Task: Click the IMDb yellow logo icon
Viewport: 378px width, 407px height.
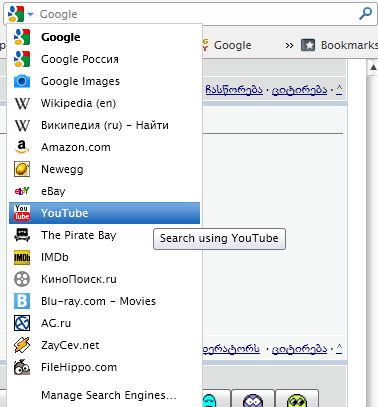Action: click(x=22, y=257)
